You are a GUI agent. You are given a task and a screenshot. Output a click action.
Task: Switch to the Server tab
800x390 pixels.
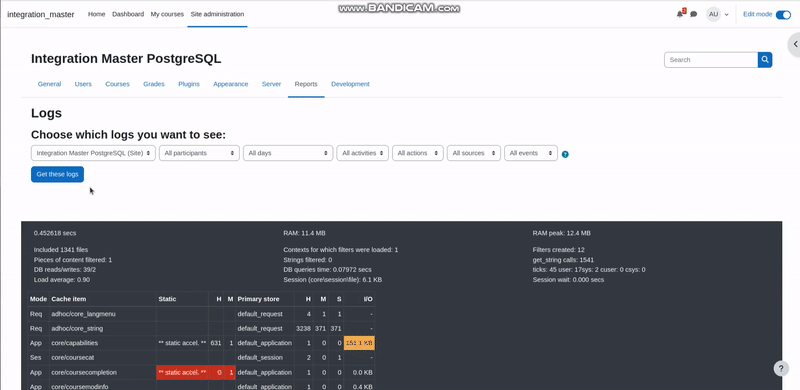(x=271, y=84)
